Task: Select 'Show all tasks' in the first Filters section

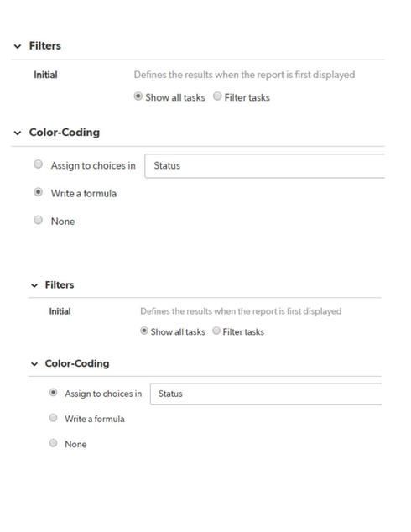Action: click(x=138, y=96)
